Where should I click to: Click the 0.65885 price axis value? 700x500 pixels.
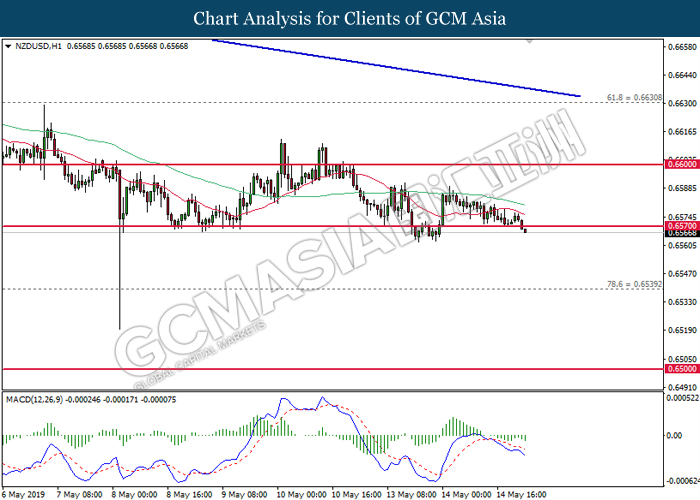click(682, 188)
